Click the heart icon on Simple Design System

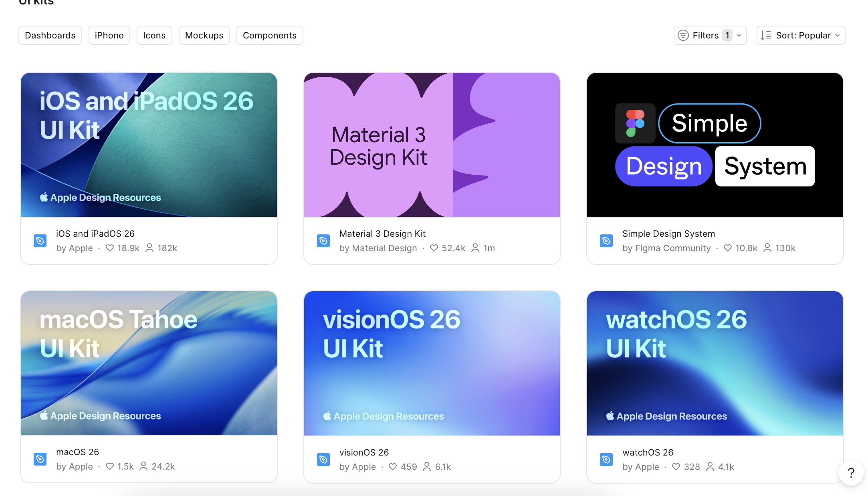[x=728, y=248]
